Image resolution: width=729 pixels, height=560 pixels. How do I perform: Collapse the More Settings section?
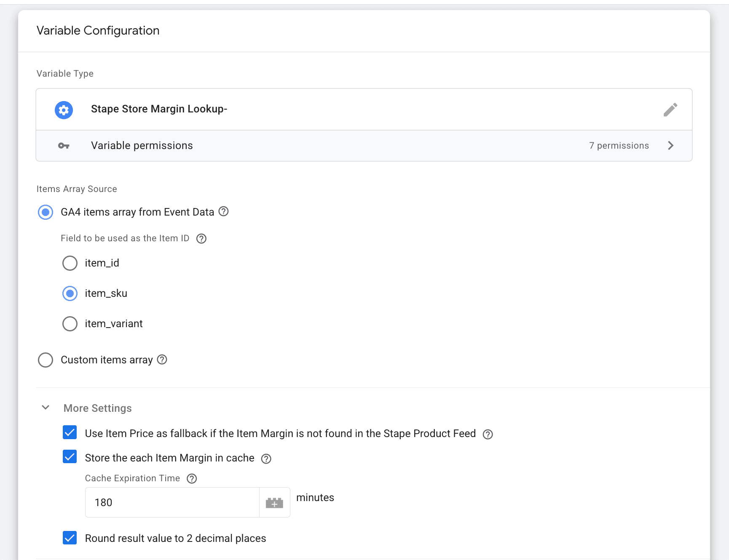[x=46, y=407]
